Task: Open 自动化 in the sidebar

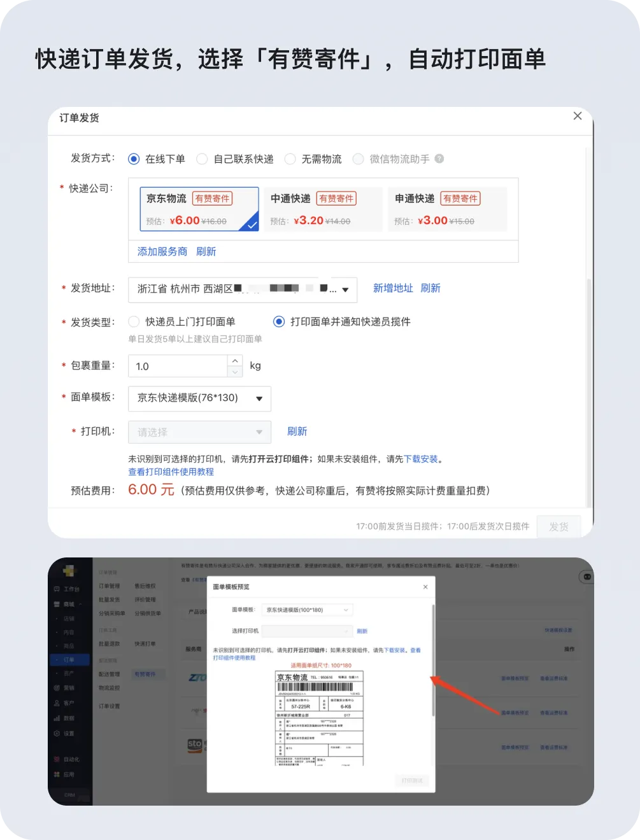Action: coord(68,759)
